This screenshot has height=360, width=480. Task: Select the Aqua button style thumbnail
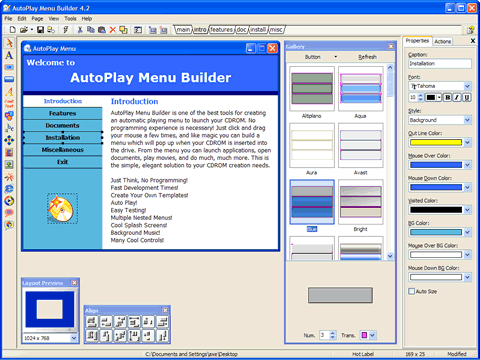coord(360,89)
